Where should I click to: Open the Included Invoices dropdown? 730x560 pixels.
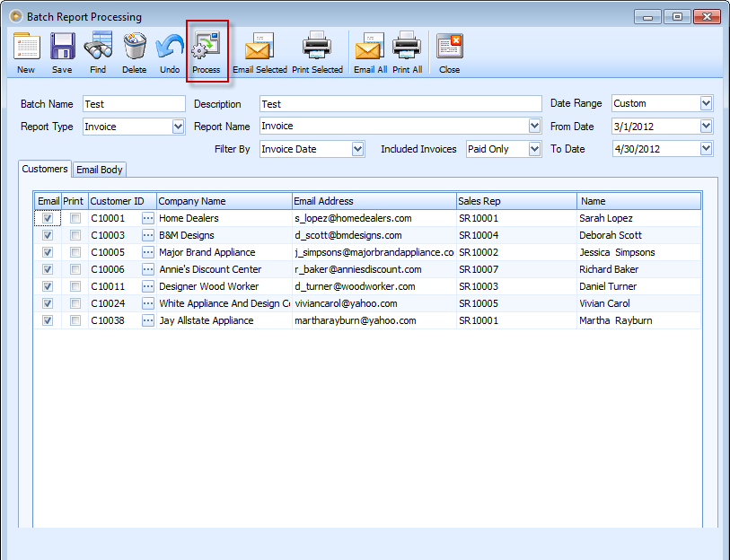(x=535, y=149)
